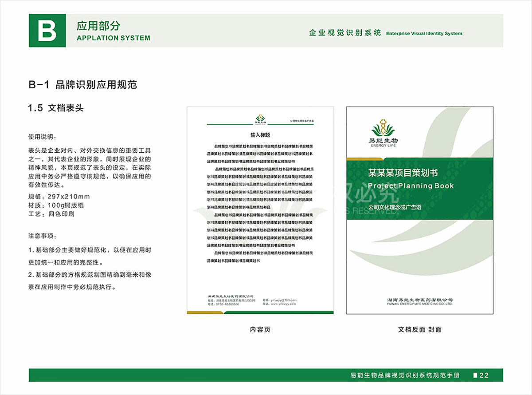Click the process line '工艺:四色印刷'

(51, 214)
